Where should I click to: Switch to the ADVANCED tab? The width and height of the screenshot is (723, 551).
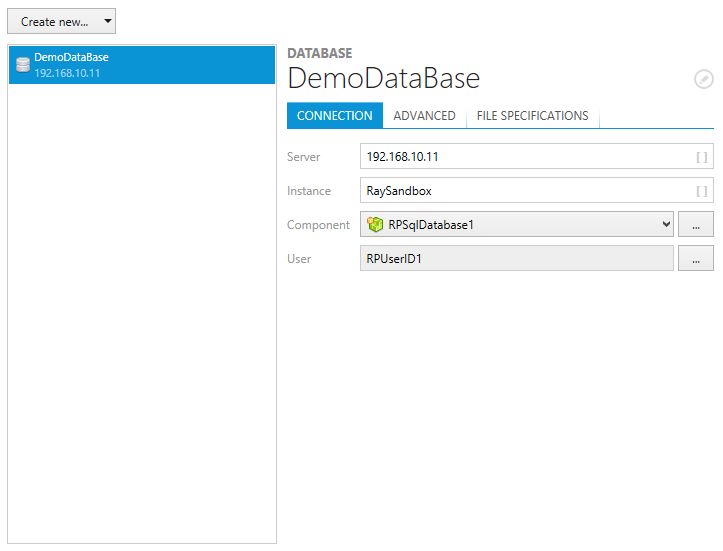pos(424,116)
